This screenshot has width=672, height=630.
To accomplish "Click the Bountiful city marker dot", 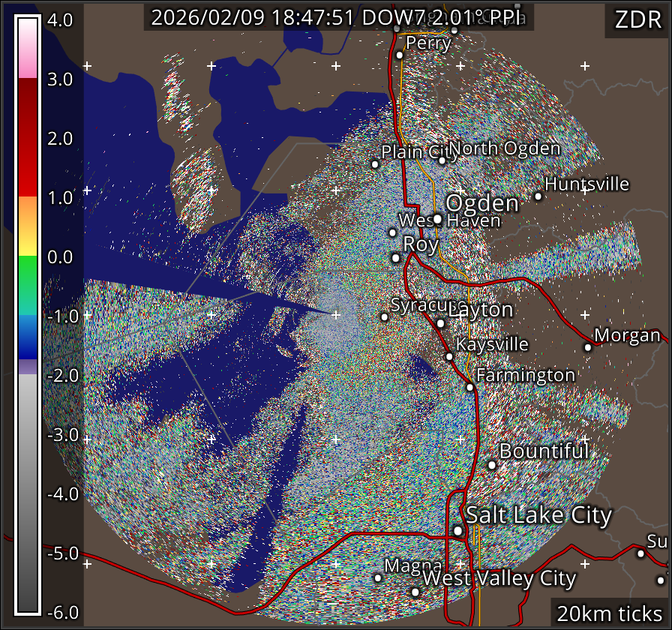I will (x=492, y=465).
